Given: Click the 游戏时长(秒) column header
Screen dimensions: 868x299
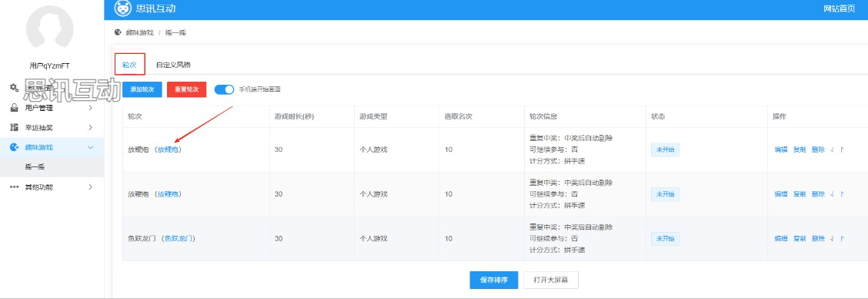Looking at the screenshot, I should tap(295, 117).
